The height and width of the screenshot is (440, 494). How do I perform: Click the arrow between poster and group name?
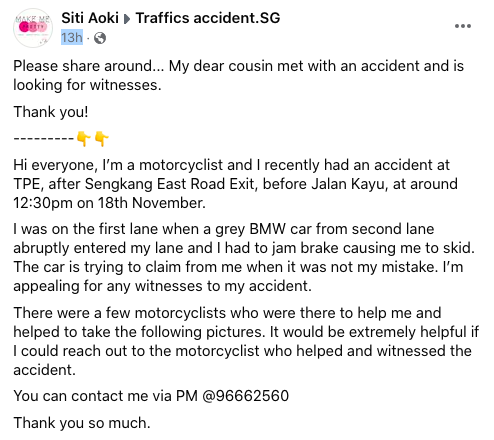127,18
